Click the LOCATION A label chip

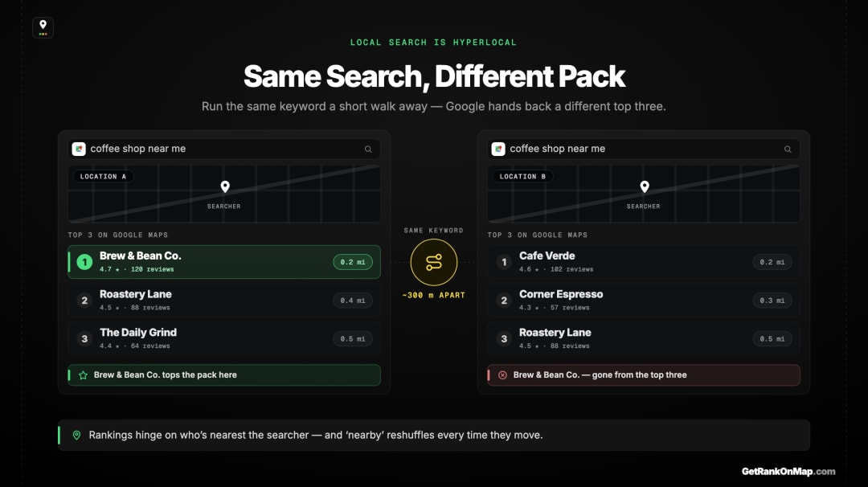pos(103,177)
